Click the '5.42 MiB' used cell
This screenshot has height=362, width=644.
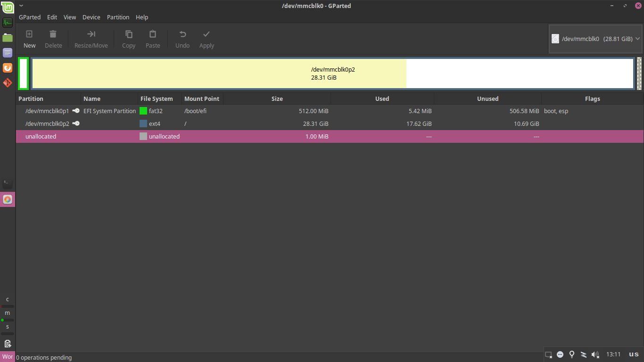[x=420, y=111]
